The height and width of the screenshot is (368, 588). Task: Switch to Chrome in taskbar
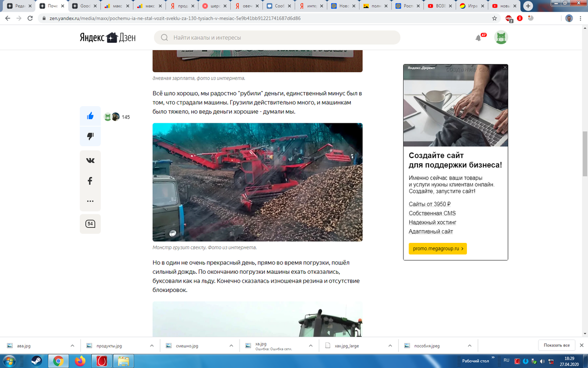coord(58,361)
